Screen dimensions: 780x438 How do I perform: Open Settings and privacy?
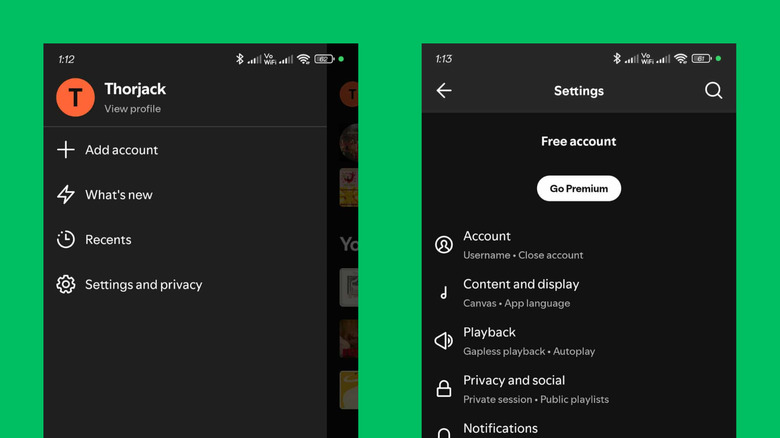(x=185, y=284)
